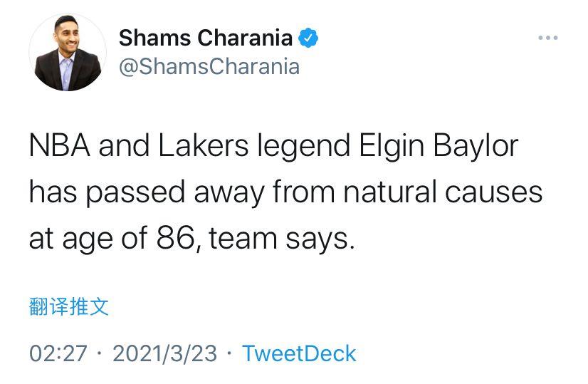The width and height of the screenshot is (588, 384).
Task: Click the word "legend" in the tweet
Action: coord(303,147)
